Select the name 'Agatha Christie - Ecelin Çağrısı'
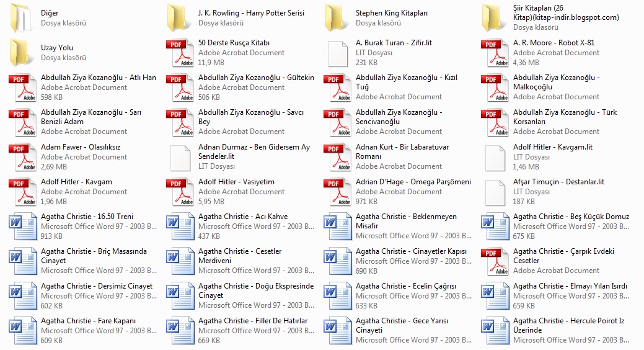 coord(406,286)
